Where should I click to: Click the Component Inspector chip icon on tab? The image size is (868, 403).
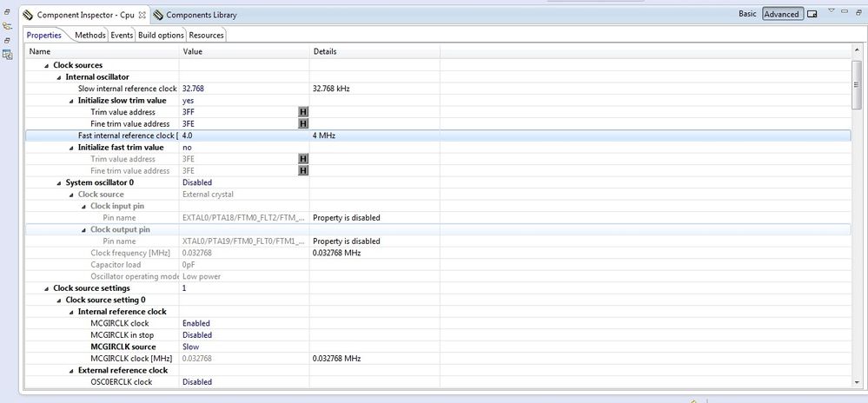point(28,15)
